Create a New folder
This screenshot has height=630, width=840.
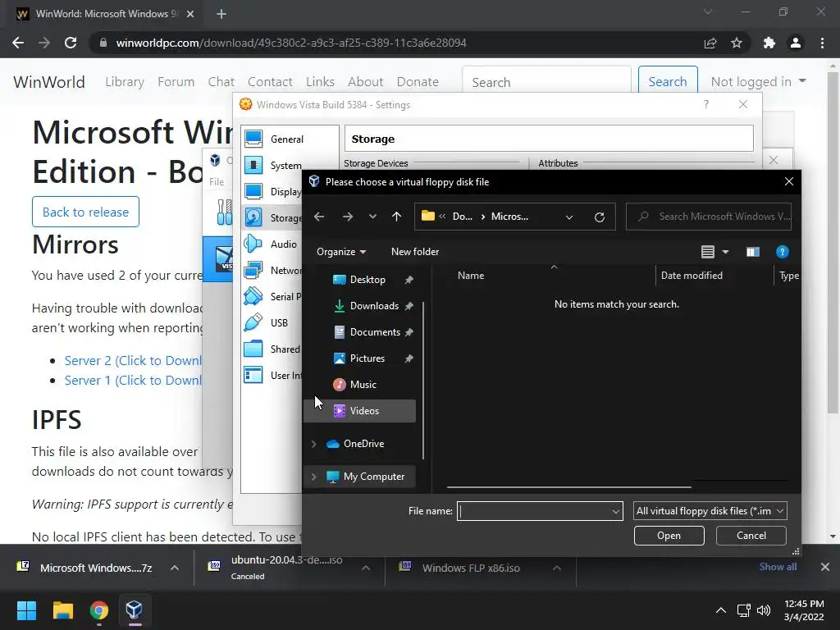coord(414,252)
